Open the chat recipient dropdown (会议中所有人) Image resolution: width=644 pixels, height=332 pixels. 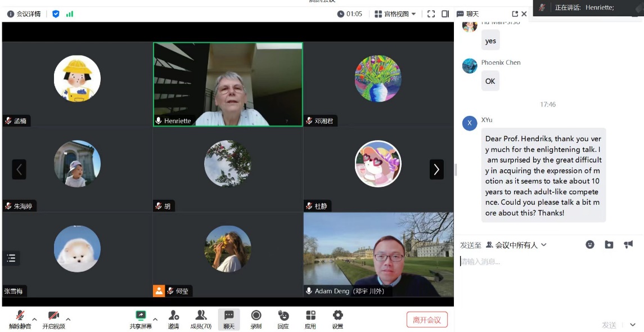tap(516, 245)
